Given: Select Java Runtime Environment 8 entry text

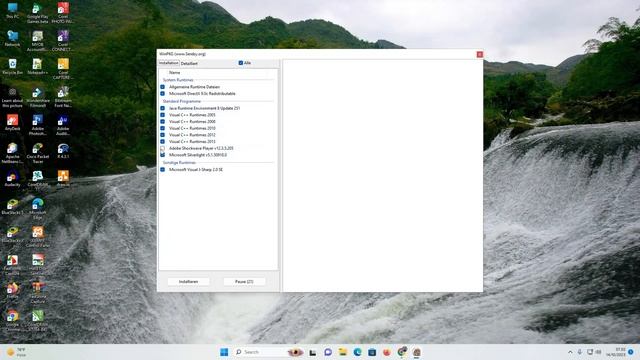Looking at the screenshot, I should (204, 108).
